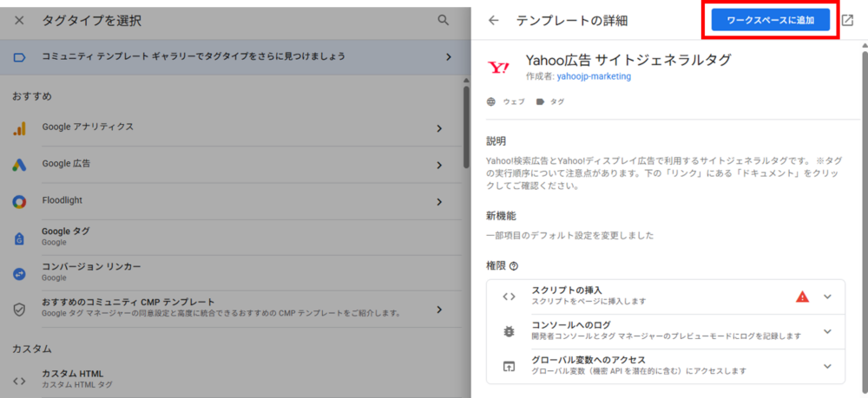Click the Yahoo! Y! logo icon
The width and height of the screenshot is (868, 398).
point(499,67)
